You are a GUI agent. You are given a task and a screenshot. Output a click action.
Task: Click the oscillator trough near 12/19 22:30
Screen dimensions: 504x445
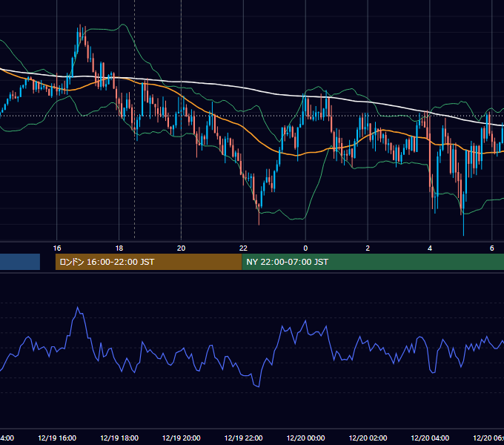[259, 386]
